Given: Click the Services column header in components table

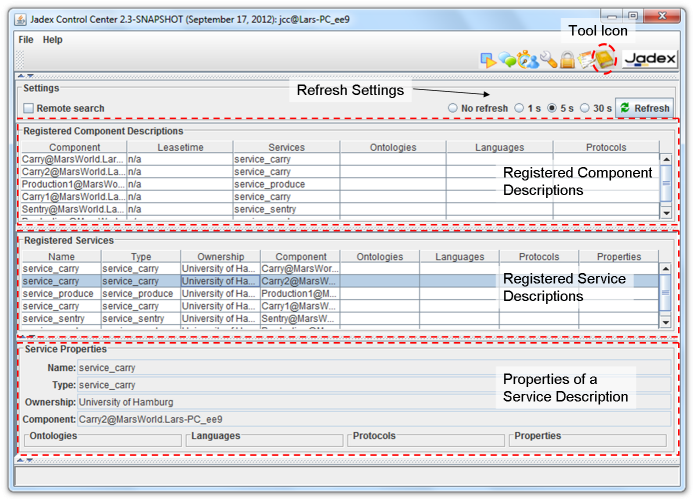Looking at the screenshot, I should coord(286,147).
